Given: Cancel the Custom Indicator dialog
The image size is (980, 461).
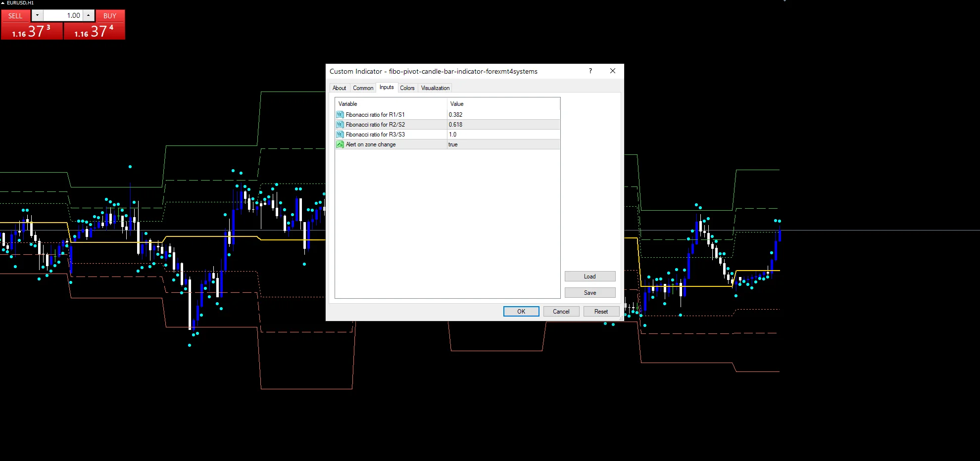Looking at the screenshot, I should [x=561, y=312].
